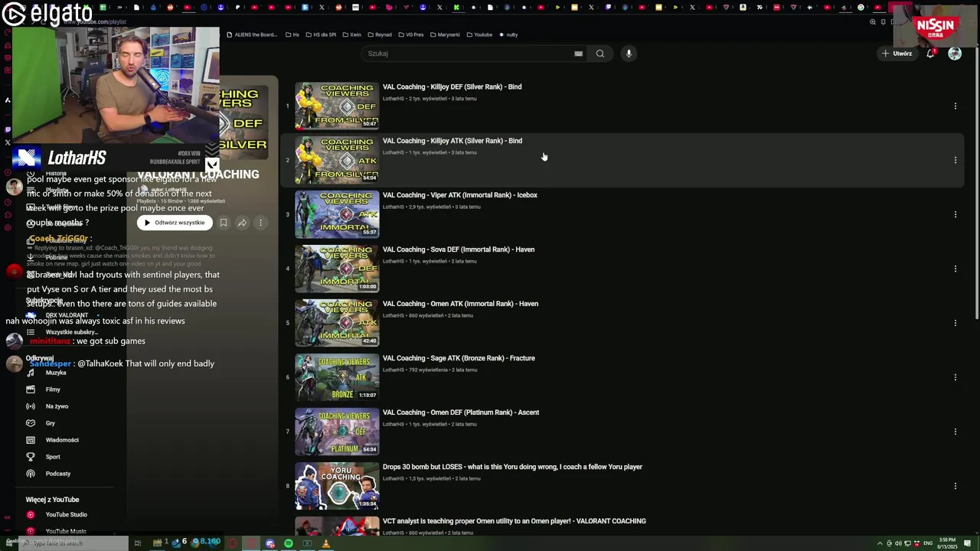The image size is (980, 551).
Task: Open Killjoy DEF Silver Rank video thumbnail
Action: tap(337, 106)
